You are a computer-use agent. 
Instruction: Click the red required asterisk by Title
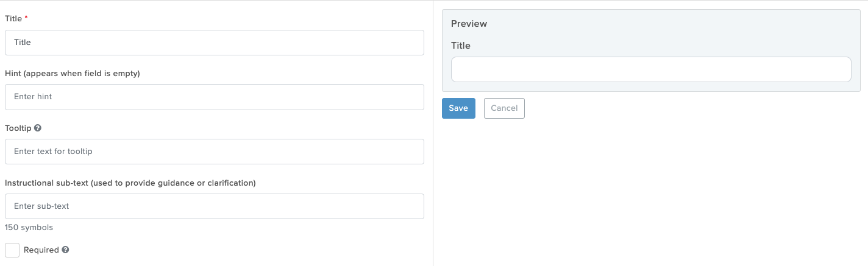(26, 18)
